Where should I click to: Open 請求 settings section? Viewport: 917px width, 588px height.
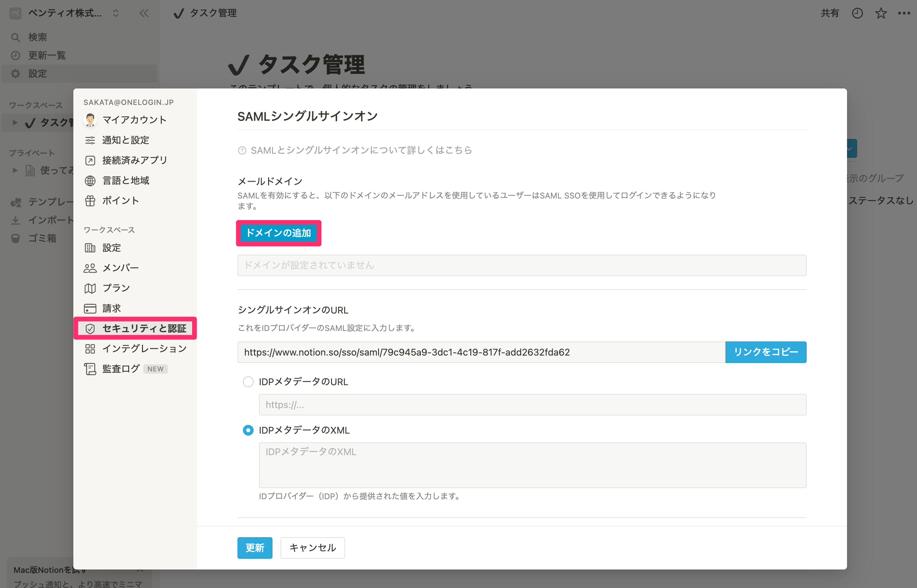click(x=135, y=308)
